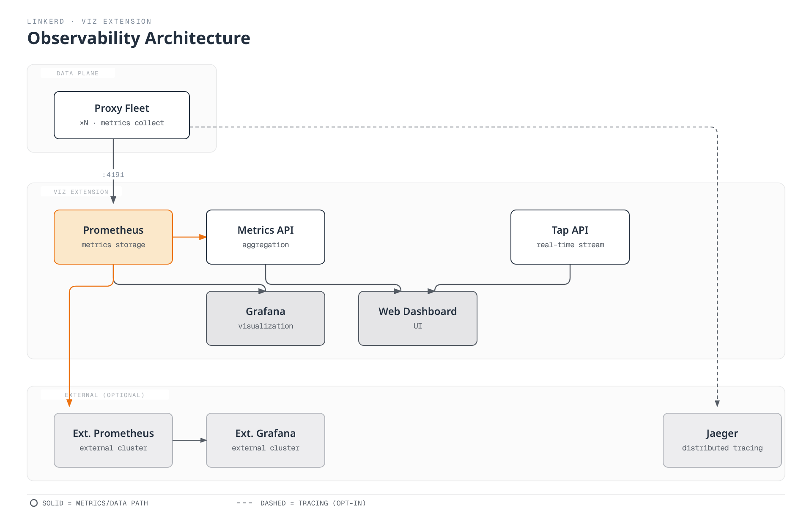Screen dimensions: 812x508
Task: Click the orange arrowhead into Metrics API
Action: point(203,237)
